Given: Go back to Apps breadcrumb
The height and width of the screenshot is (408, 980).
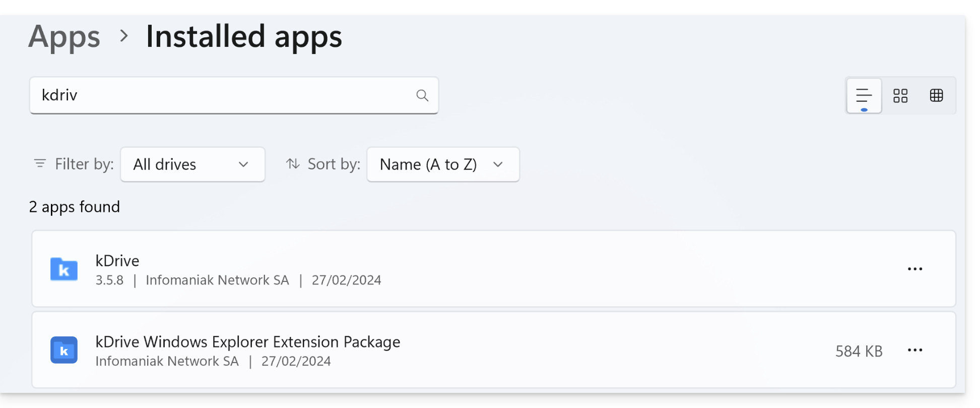Looking at the screenshot, I should pyautogui.click(x=64, y=37).
